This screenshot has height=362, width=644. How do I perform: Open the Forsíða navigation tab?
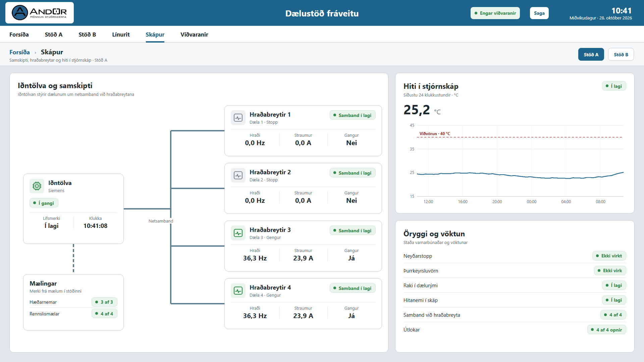click(x=19, y=35)
